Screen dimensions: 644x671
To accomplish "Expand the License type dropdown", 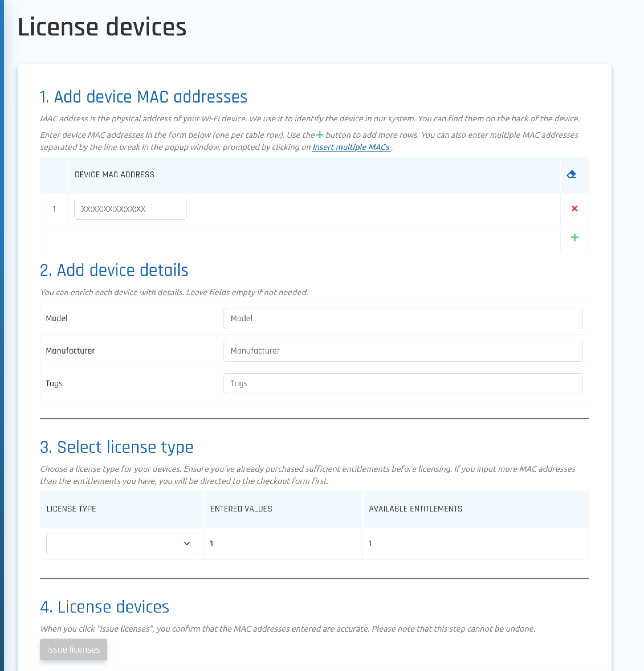I will (x=122, y=543).
